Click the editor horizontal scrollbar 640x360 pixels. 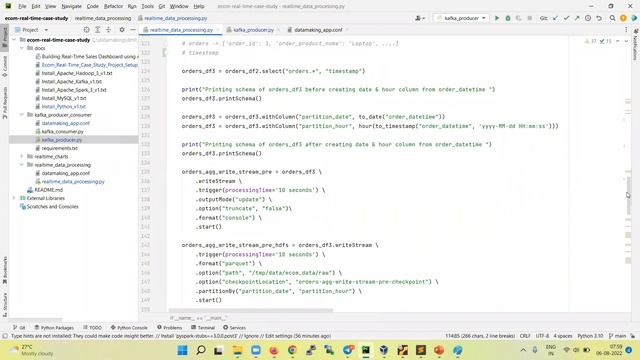click(251, 310)
